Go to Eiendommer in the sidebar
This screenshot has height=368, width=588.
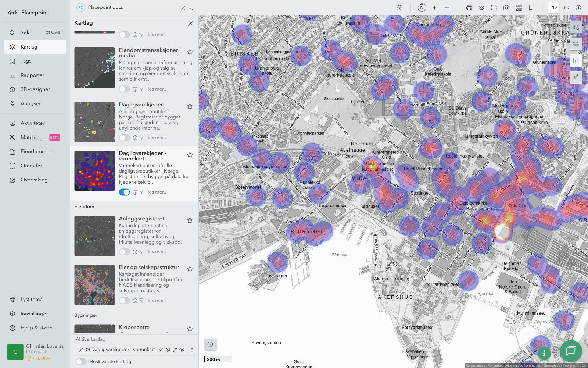[x=36, y=152]
